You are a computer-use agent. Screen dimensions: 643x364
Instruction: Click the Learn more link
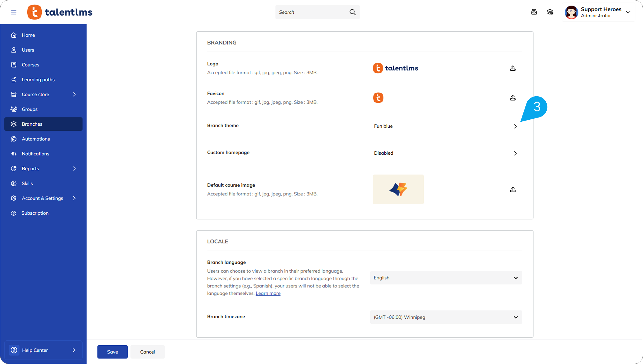point(268,293)
